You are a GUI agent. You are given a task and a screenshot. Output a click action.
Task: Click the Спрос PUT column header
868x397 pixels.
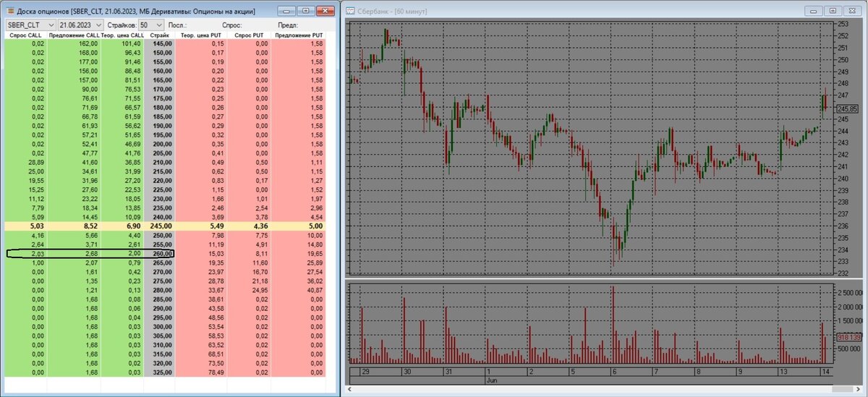(248, 35)
